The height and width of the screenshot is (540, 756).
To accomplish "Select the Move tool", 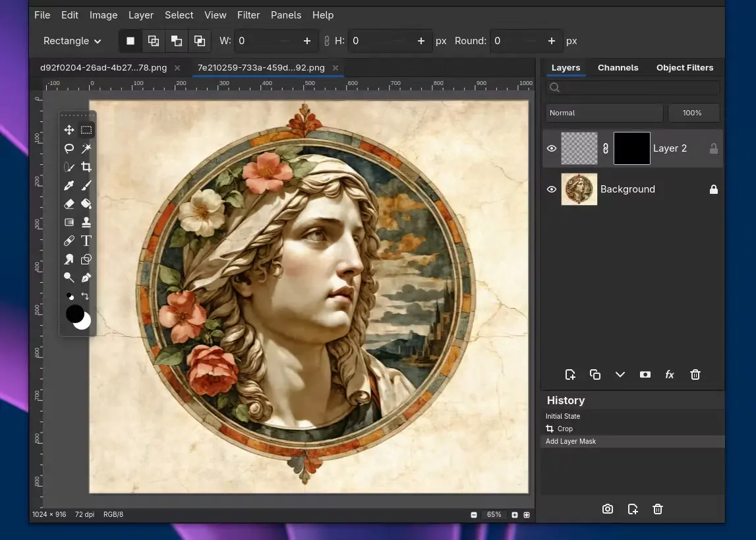I will coord(69,130).
